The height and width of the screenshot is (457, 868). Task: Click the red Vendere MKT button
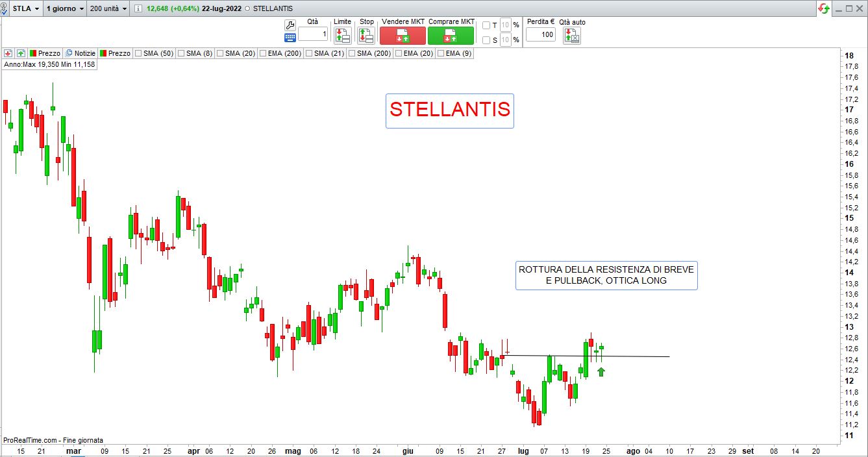pyautogui.click(x=403, y=36)
